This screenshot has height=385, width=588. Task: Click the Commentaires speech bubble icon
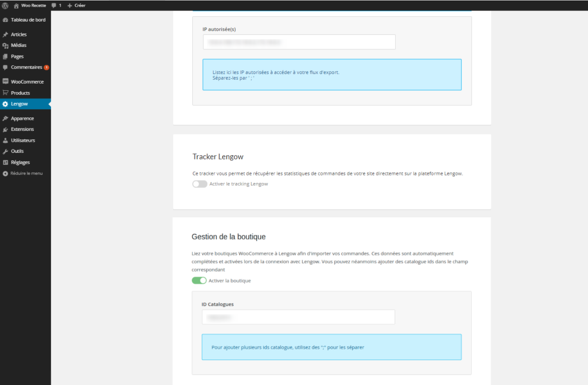5,67
